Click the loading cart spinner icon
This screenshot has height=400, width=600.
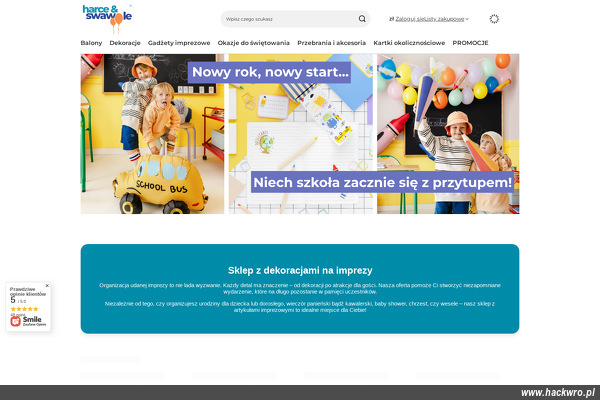pyautogui.click(x=494, y=19)
